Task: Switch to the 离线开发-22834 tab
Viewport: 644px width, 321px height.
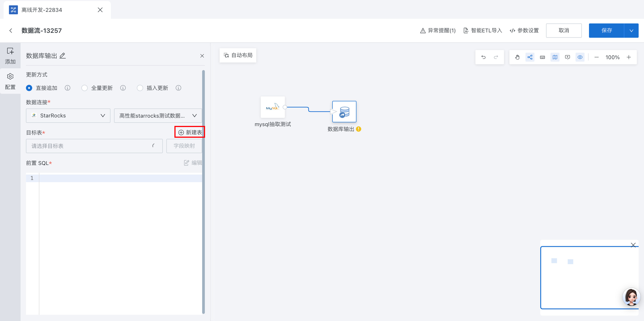Action: 42,10
